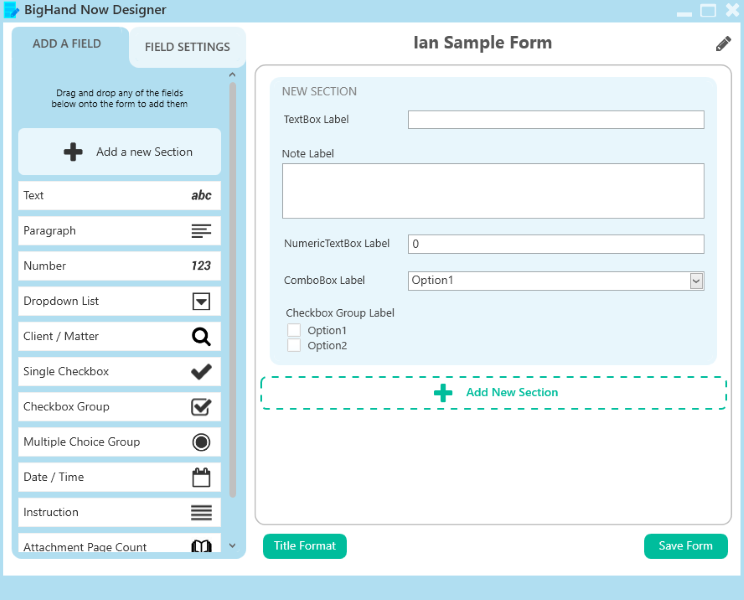The image size is (744, 600).
Task: Click the Add New Section label
Action: tap(512, 392)
